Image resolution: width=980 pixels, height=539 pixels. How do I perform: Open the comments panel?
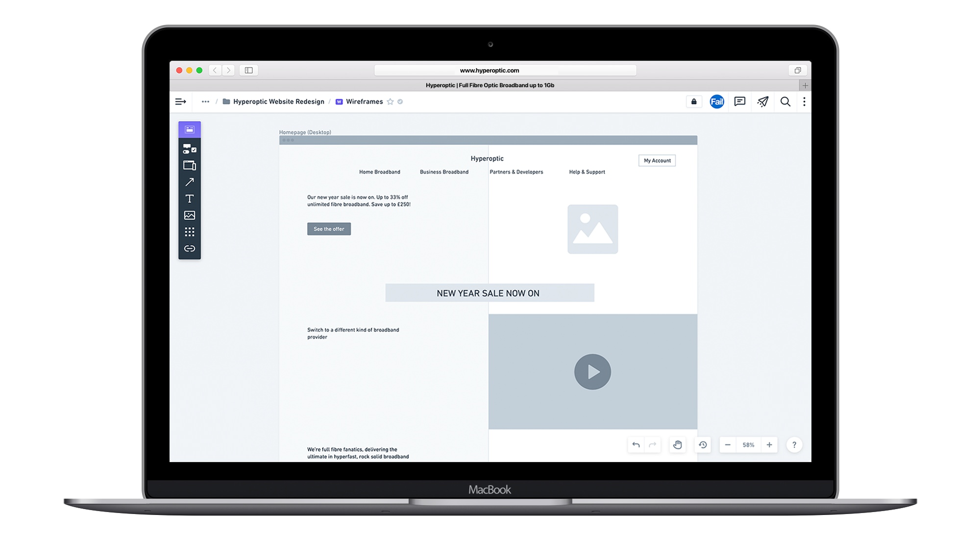point(740,101)
